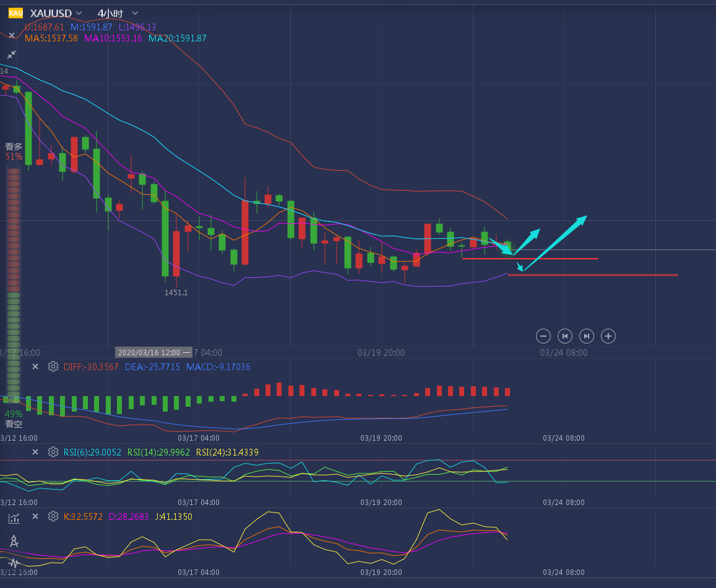Screen dimensions: 716x588
Task: Click the waveform icon at bottom left
Action: point(14,563)
